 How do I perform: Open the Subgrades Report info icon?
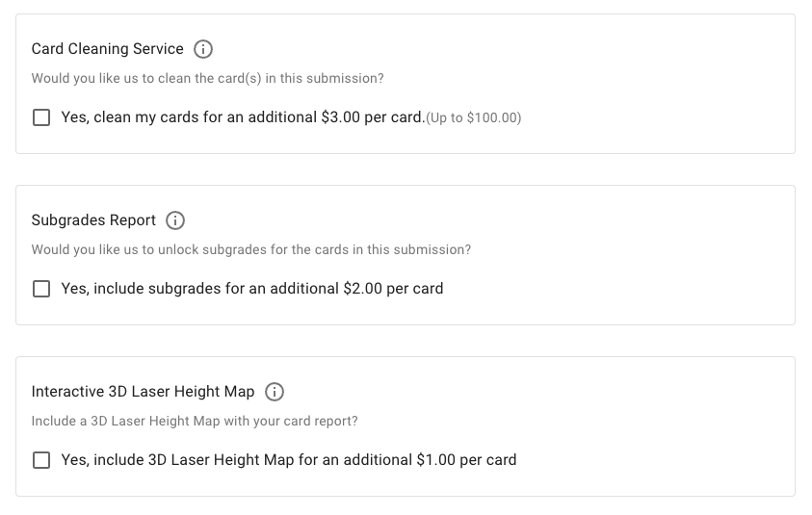point(175,220)
